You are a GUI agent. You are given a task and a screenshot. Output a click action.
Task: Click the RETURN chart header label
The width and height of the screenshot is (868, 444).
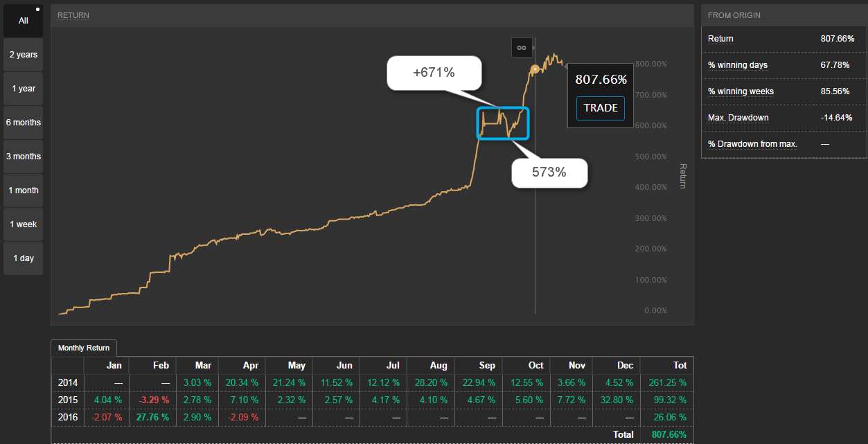point(73,15)
